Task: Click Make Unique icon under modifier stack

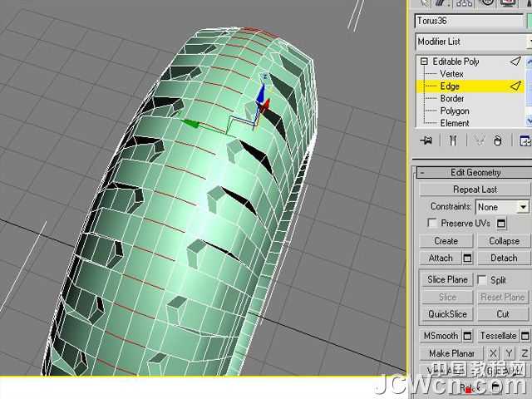Action: [x=479, y=140]
